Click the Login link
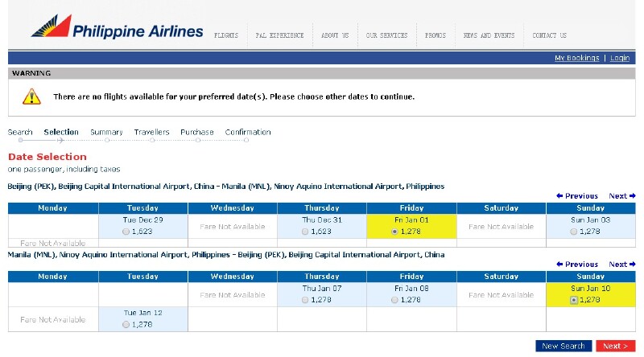The height and width of the screenshot is (357, 644). click(x=620, y=58)
